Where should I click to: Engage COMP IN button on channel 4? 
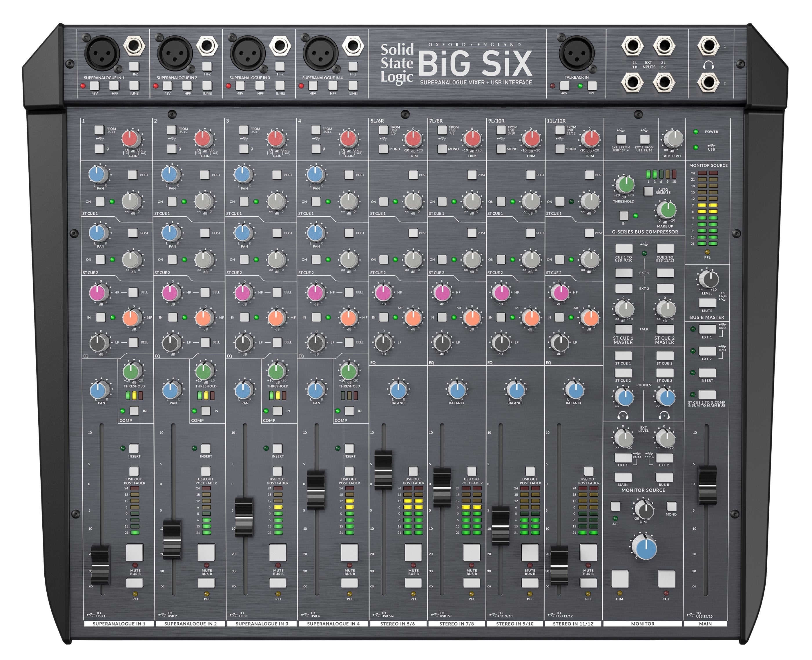(x=349, y=411)
